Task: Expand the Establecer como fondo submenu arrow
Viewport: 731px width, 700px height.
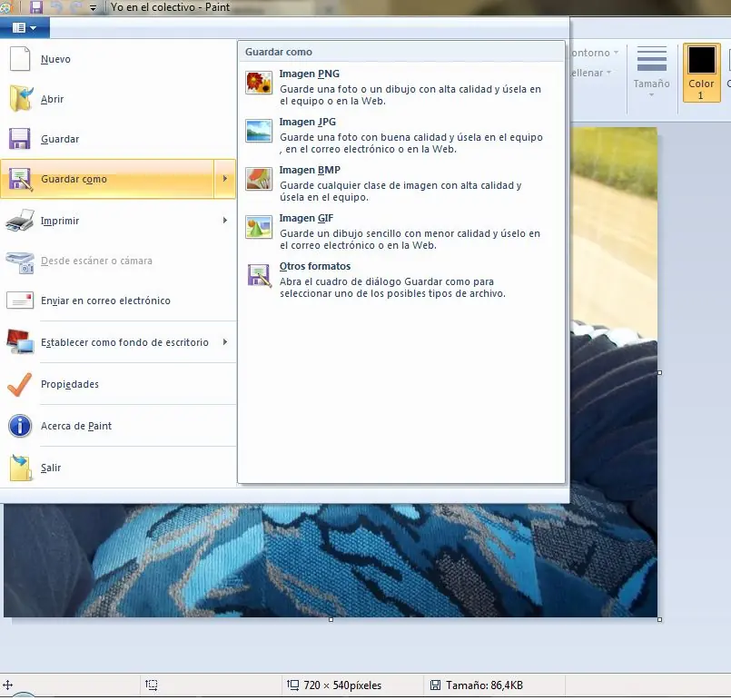Action: pos(224,342)
